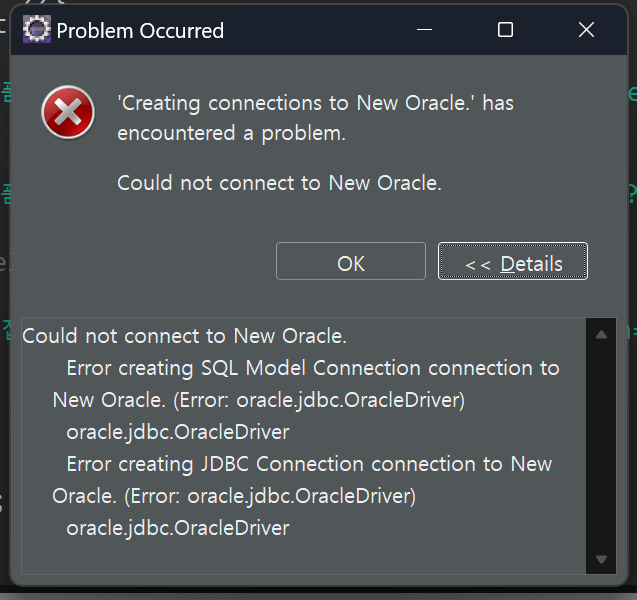Dismiss the error with OK
This screenshot has height=600, width=637.
(x=351, y=261)
